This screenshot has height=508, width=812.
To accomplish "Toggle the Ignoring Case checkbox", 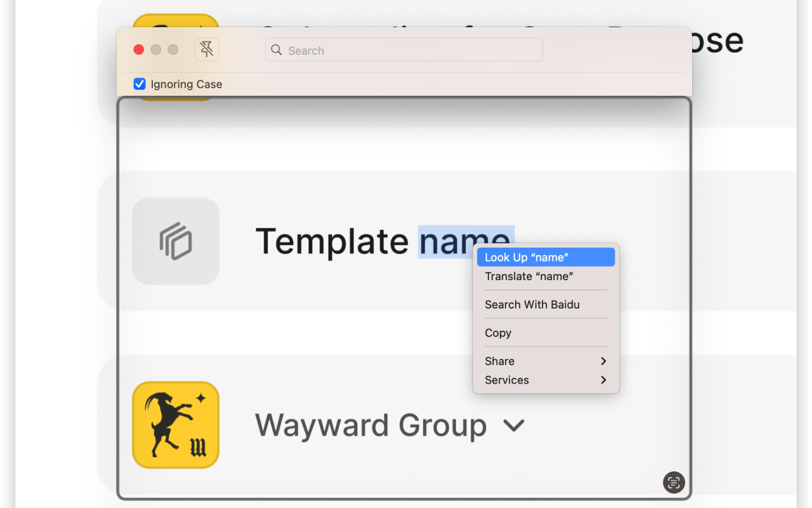I will [x=140, y=84].
